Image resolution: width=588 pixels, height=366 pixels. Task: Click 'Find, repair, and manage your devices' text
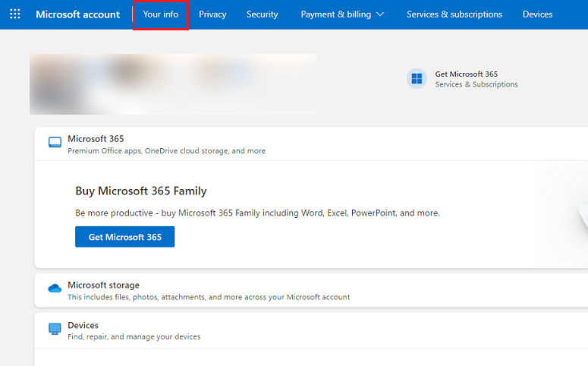pos(134,336)
